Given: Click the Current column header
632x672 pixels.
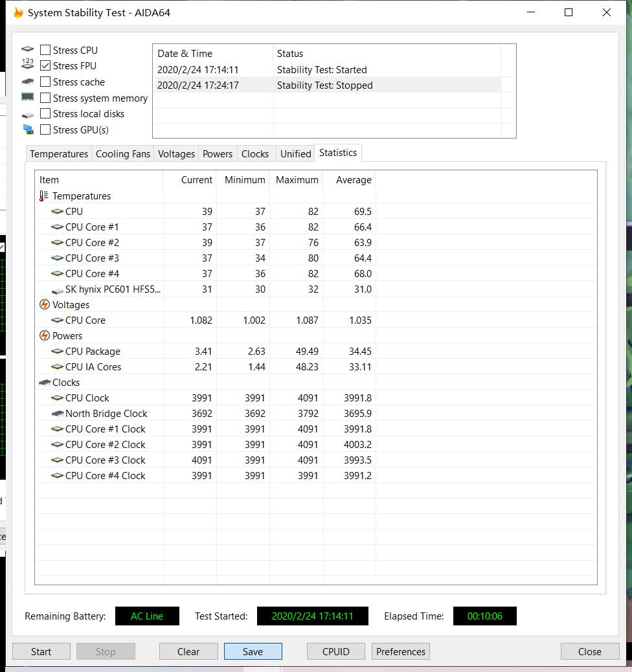Looking at the screenshot, I should (190, 180).
